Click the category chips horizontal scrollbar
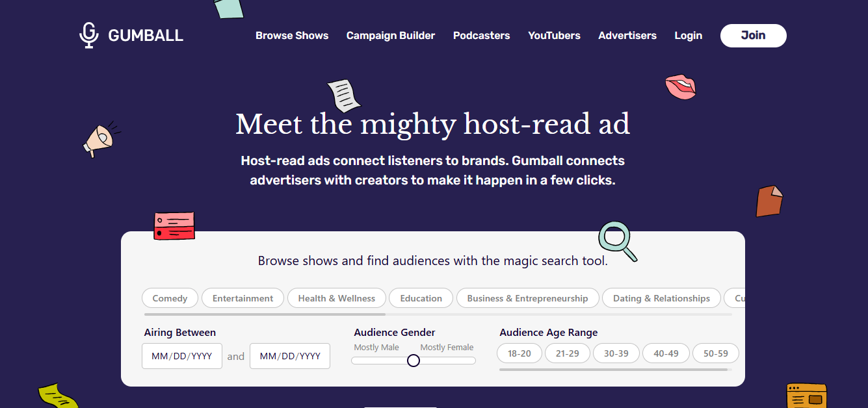 tap(265, 314)
